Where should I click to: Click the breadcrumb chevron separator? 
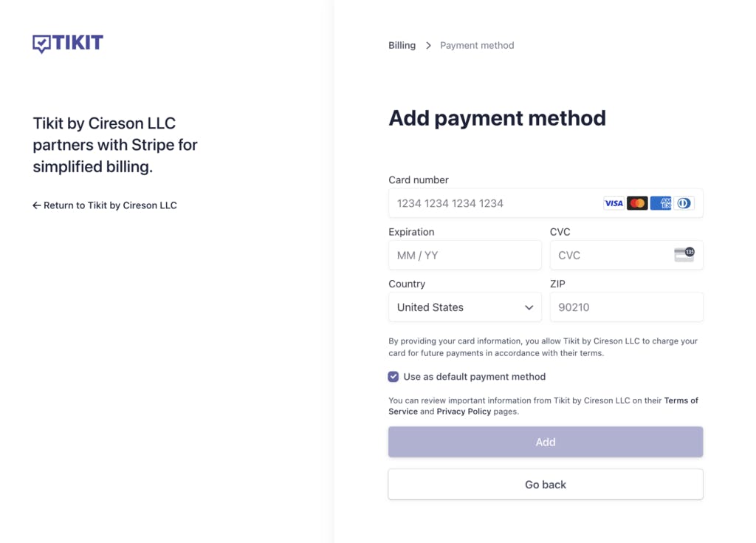428,46
